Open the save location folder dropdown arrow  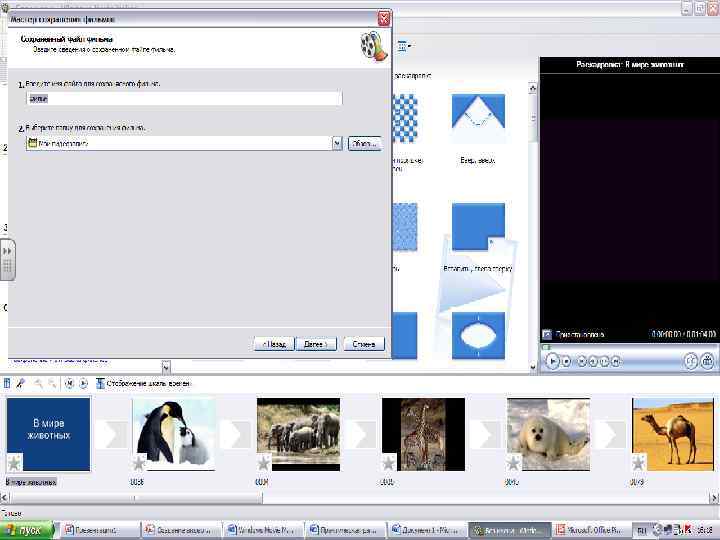pyautogui.click(x=337, y=144)
